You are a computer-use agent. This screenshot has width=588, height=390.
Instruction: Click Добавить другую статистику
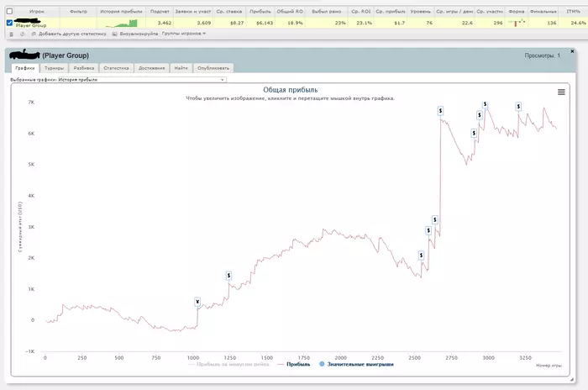point(72,34)
